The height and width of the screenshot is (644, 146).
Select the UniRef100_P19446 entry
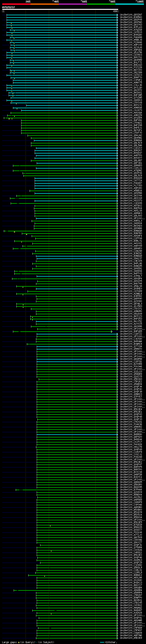click(131, 42)
